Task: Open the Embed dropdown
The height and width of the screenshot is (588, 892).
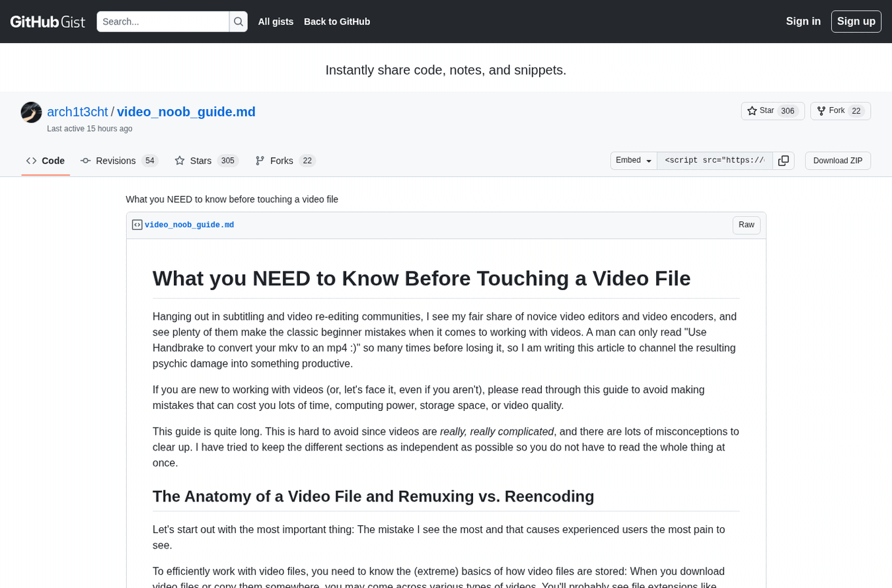Action: coord(634,161)
